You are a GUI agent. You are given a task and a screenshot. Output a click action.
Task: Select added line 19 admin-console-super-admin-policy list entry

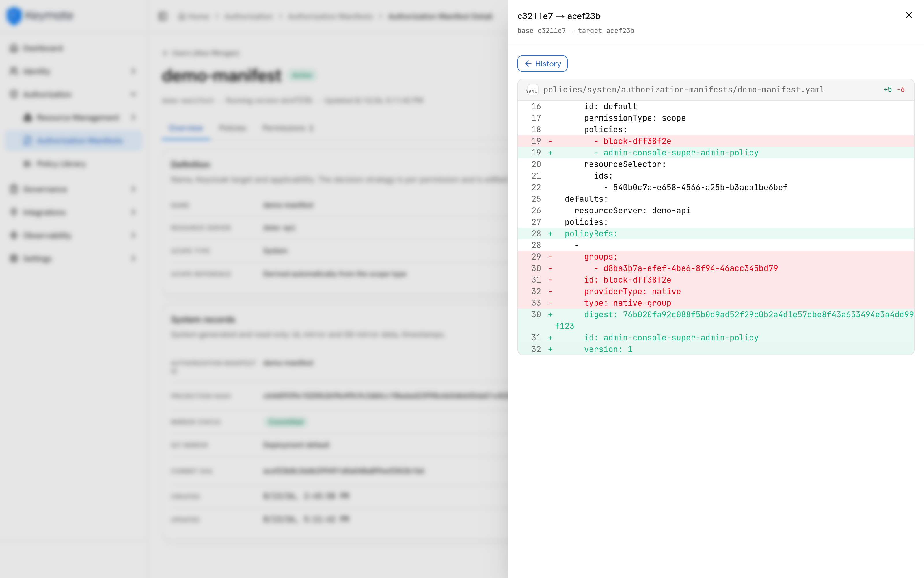pyautogui.click(x=716, y=153)
